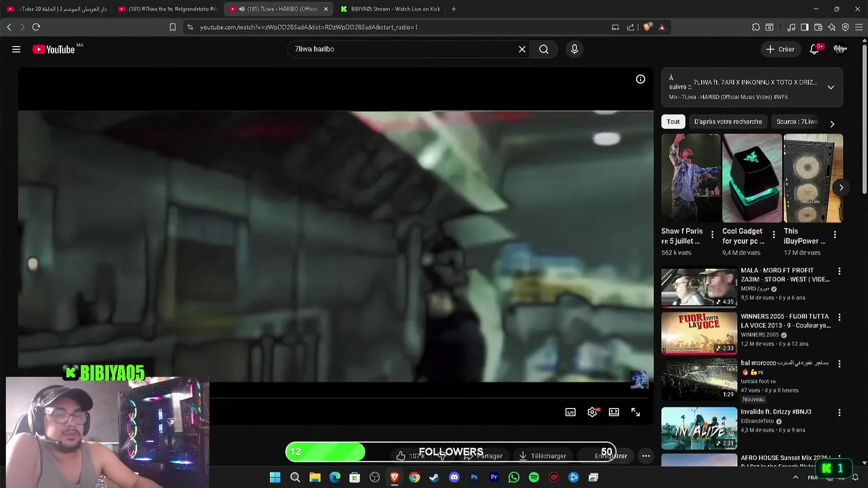Open the options menu for the WINNERS 2005 video
The width and height of the screenshot is (868, 488).
pos(840,317)
